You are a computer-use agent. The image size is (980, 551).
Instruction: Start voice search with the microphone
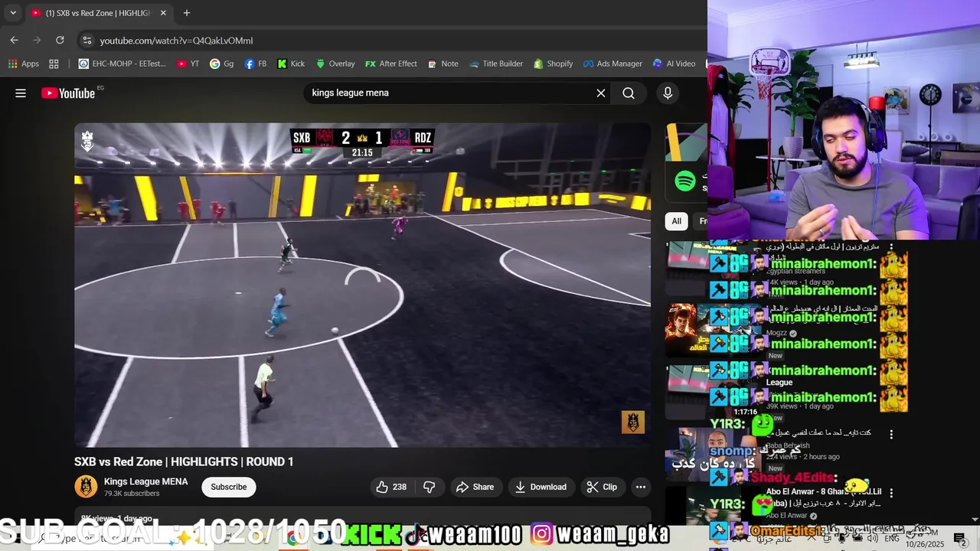click(x=668, y=93)
